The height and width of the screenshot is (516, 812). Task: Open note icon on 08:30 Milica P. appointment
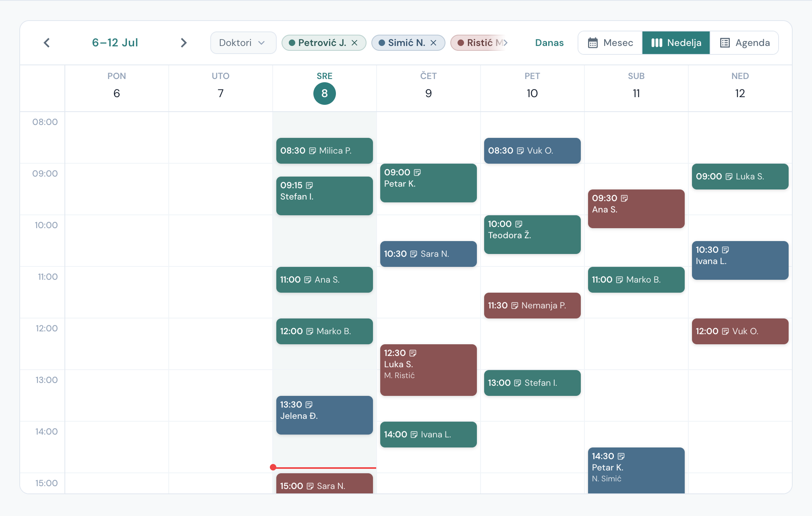point(313,151)
